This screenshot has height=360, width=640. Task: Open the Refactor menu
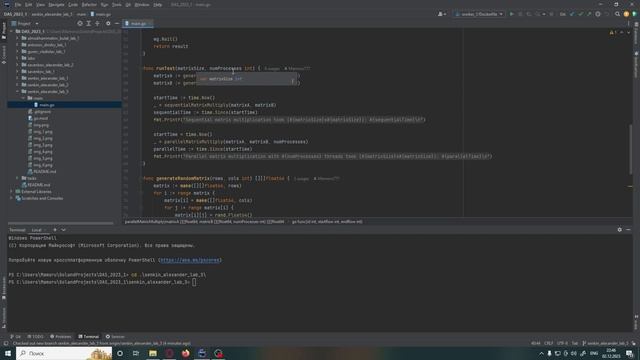coord(89,4)
